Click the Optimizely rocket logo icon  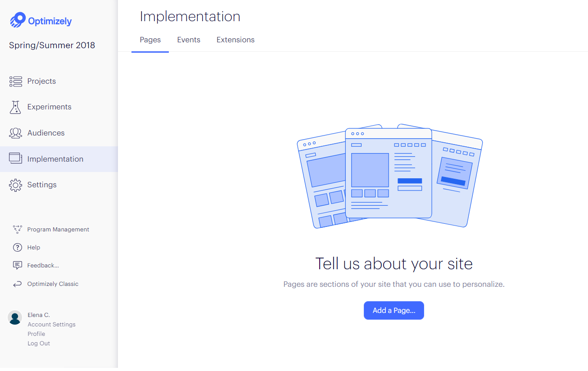click(18, 20)
